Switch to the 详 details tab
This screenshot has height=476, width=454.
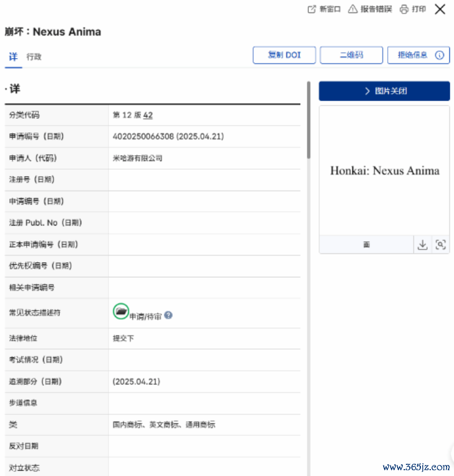point(13,57)
